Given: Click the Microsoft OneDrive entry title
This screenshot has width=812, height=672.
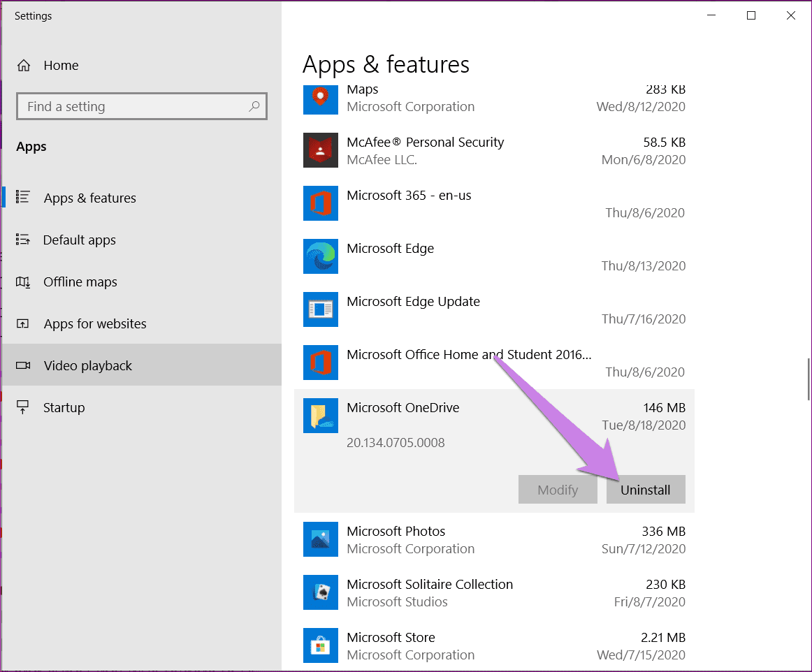Looking at the screenshot, I should coord(403,407).
